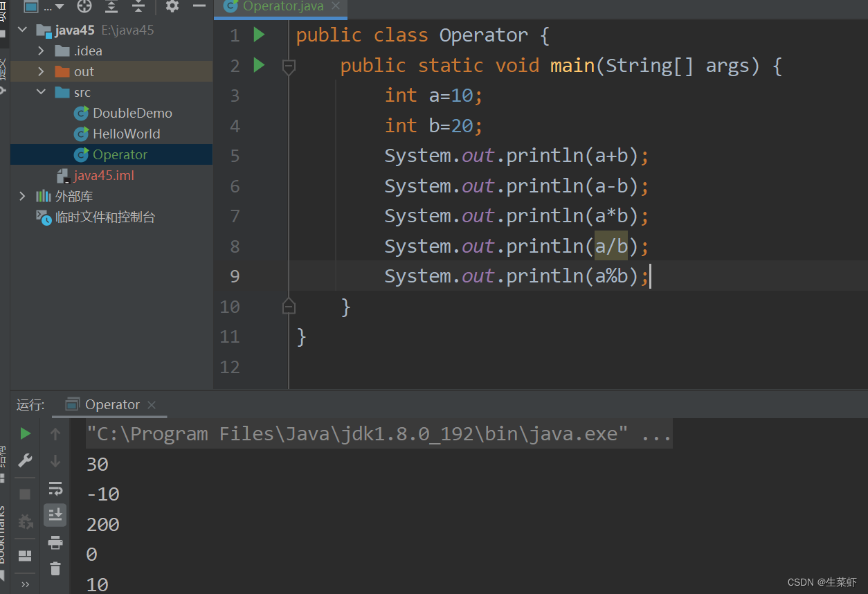Click line number 12 in gutter
This screenshot has height=594, width=868.
[x=229, y=367]
